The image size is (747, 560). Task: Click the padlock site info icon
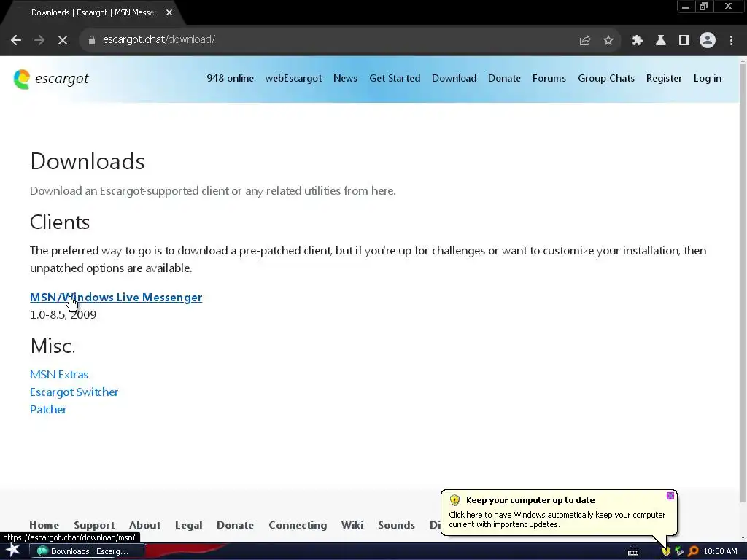(91, 40)
